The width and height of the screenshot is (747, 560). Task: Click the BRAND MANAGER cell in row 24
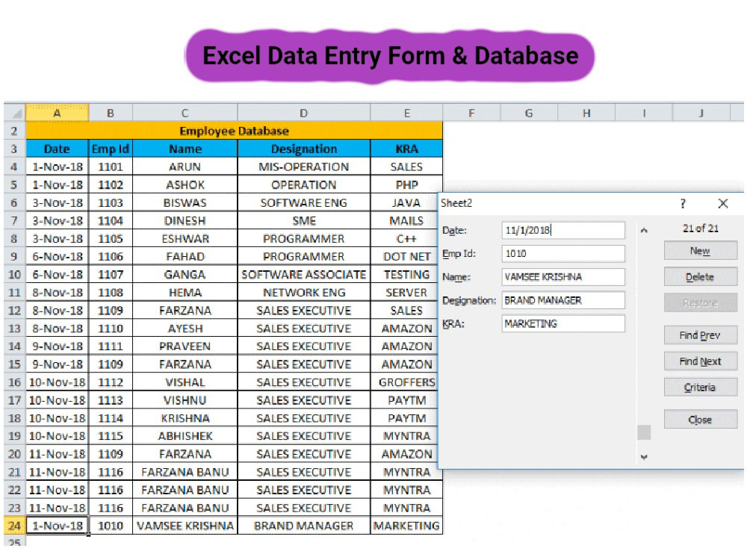click(x=304, y=526)
